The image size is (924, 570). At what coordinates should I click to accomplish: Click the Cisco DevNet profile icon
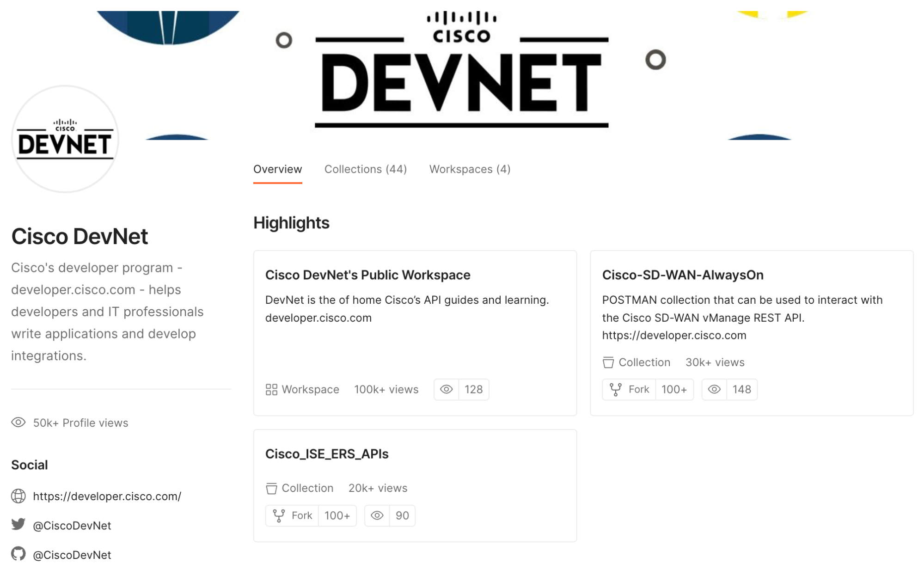tap(64, 139)
